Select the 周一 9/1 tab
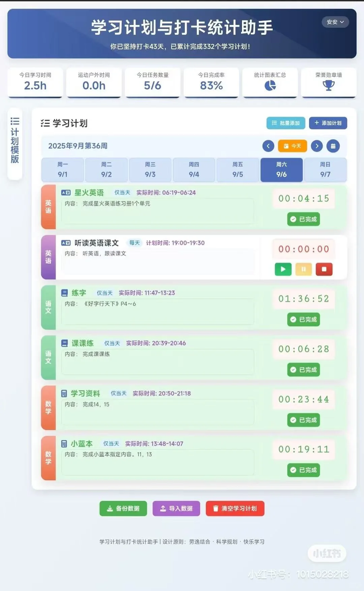The image size is (364, 591). (63, 170)
